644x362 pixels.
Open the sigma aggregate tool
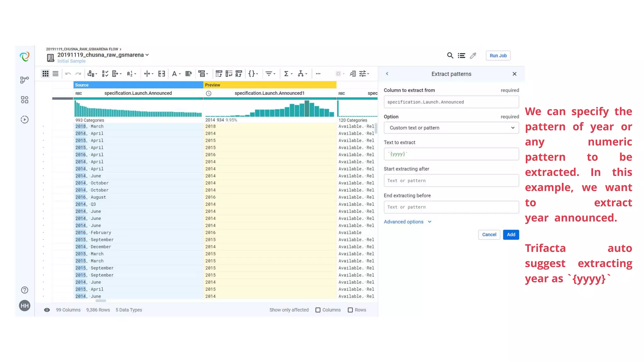[x=288, y=74]
